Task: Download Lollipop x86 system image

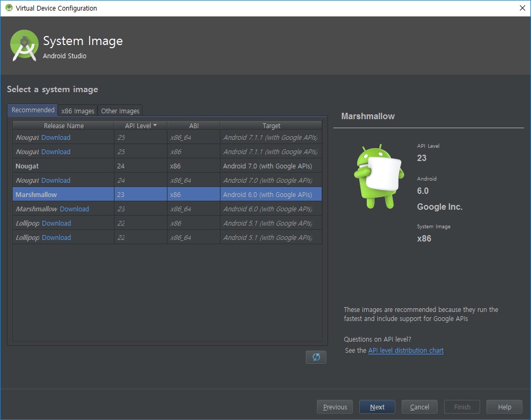Action: tap(56, 224)
